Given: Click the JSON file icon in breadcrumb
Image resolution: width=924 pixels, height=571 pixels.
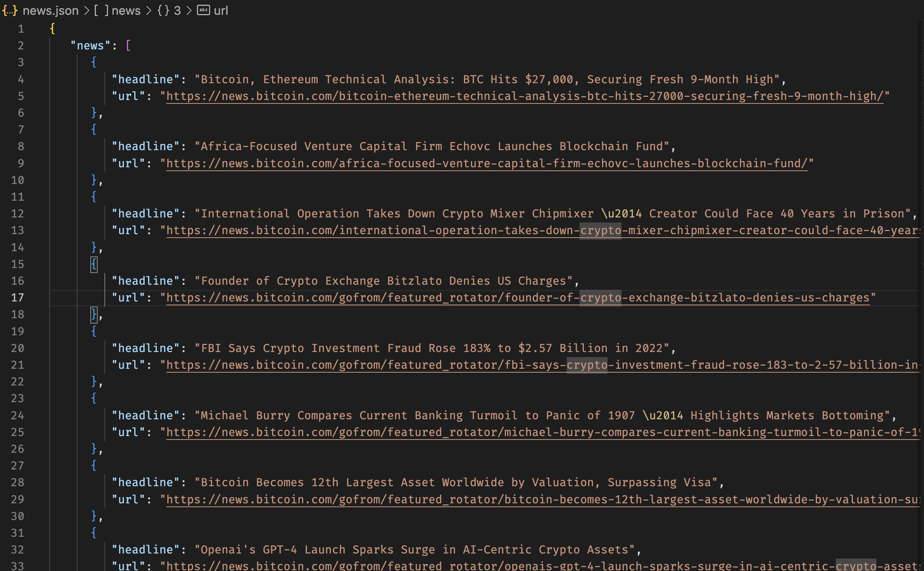Looking at the screenshot, I should point(10,11).
